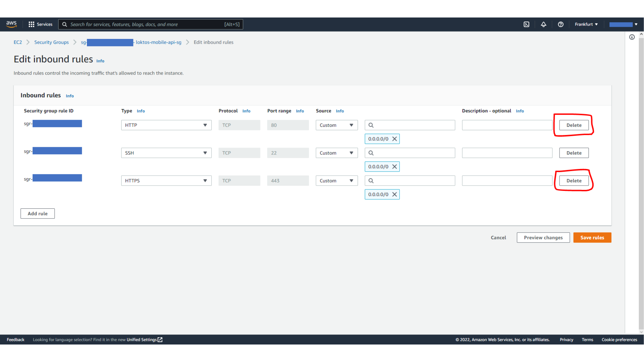Screen dimensions: 644x362
Task: Open the HTTPS type dropdown
Action: pyautogui.click(x=166, y=181)
